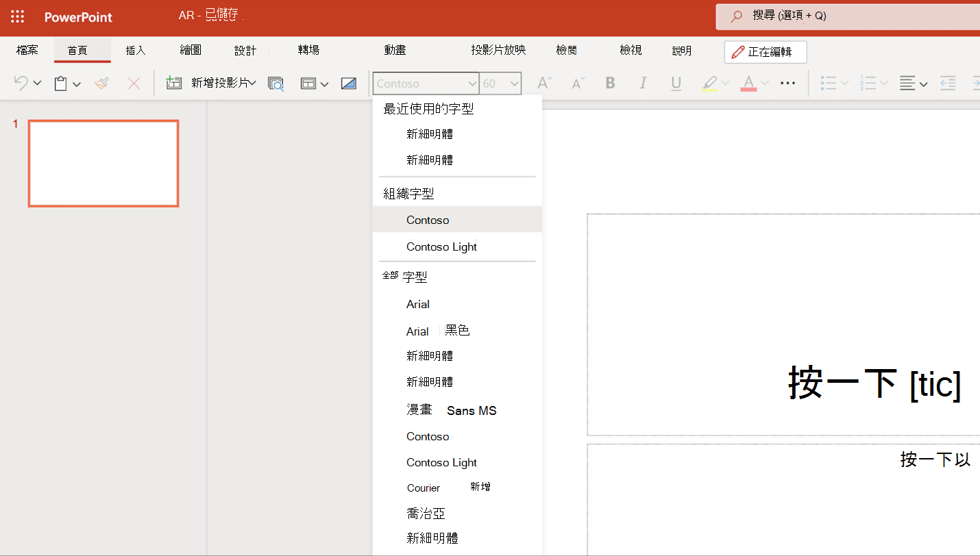Click the Delete X icon
This screenshot has height=556, width=980.
click(134, 84)
